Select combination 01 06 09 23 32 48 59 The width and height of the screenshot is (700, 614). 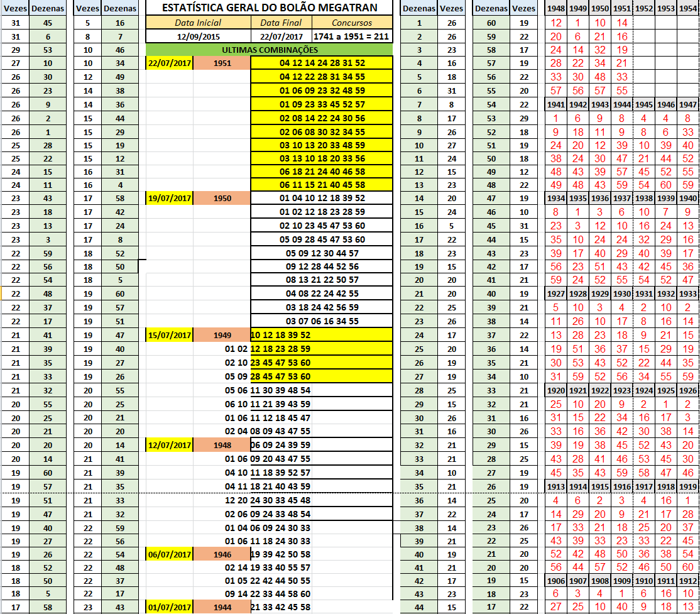pos(322,90)
